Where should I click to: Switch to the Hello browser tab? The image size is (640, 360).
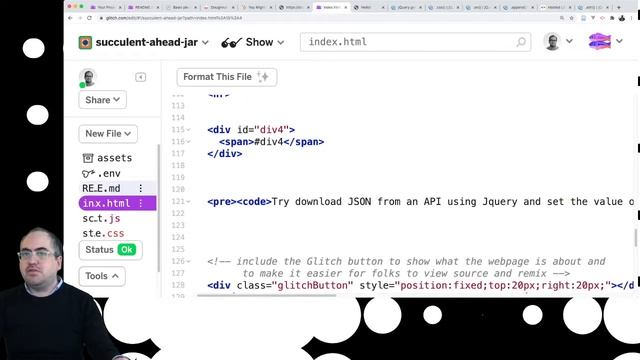point(369,7)
